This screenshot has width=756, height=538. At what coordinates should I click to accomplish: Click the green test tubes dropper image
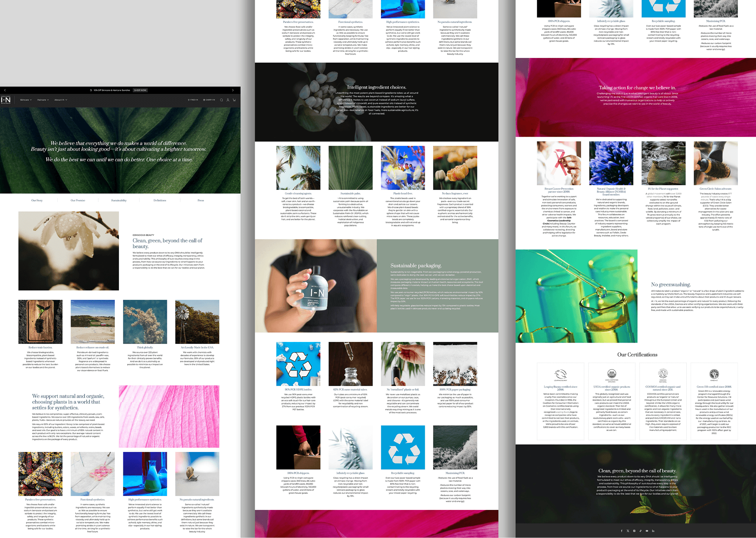(577, 296)
